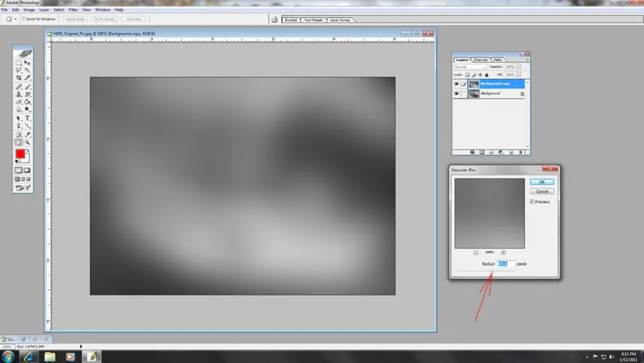The width and height of the screenshot is (644, 363).
Task: Open the Opacity slider arrow
Action: click(518, 66)
